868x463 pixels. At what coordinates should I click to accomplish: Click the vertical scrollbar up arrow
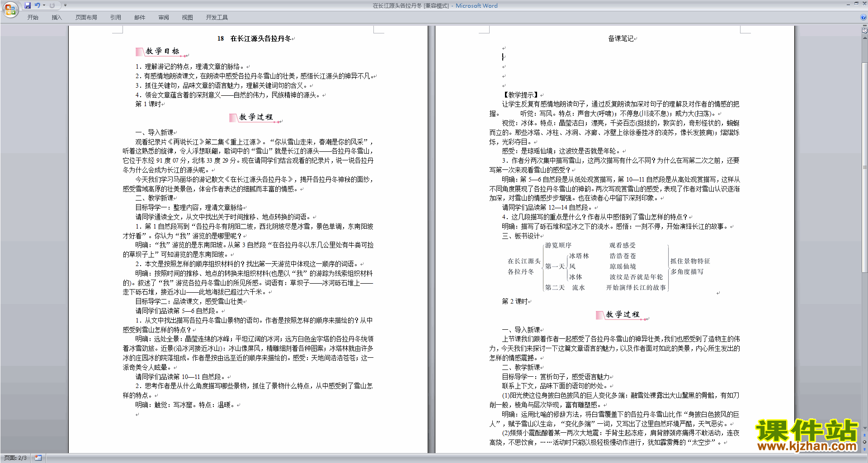865,37
